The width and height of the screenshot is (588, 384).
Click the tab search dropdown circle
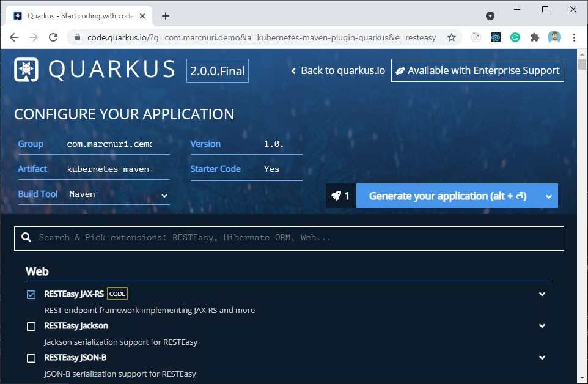coord(490,16)
